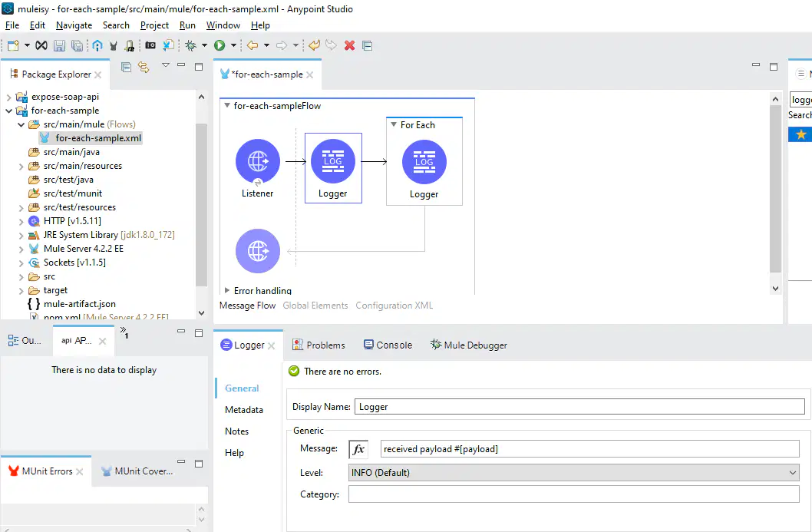Select the Logger inside For Each
Image resolution: width=812 pixels, height=532 pixels.
(424, 162)
